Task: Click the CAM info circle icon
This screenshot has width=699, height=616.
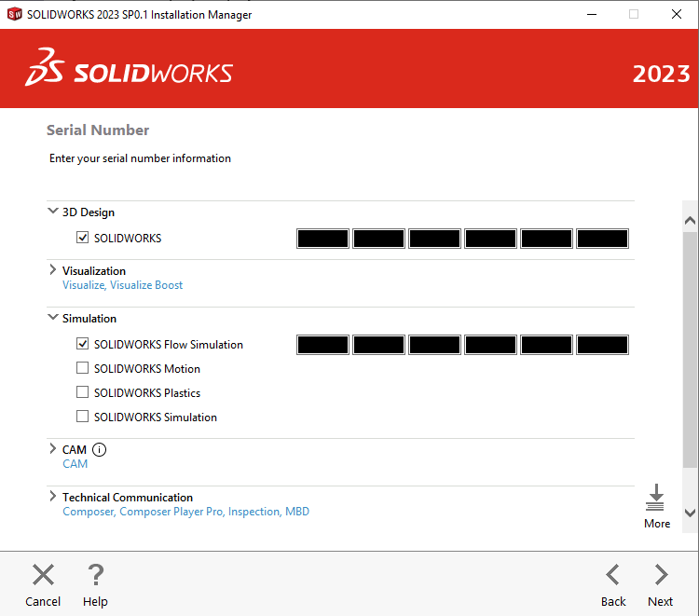Action: click(100, 449)
